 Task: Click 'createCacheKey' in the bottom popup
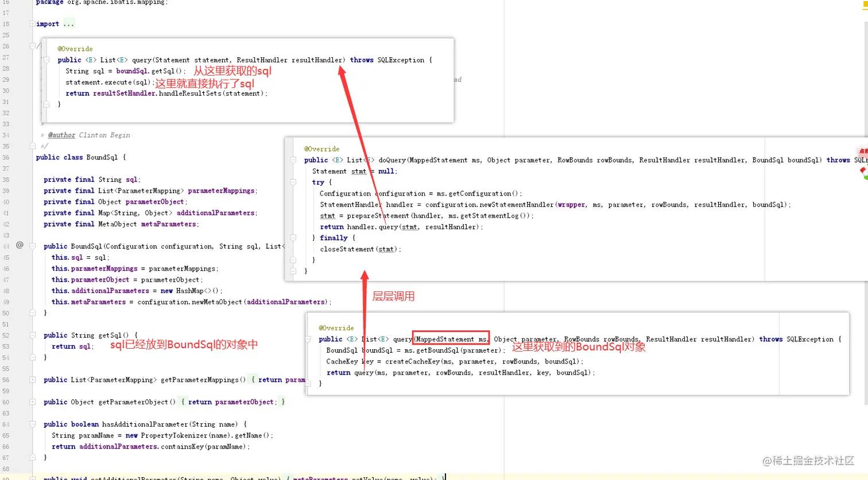pyautogui.click(x=412, y=361)
